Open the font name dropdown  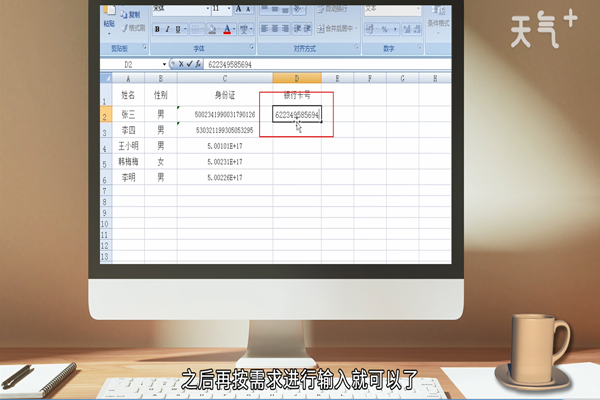click(x=208, y=9)
